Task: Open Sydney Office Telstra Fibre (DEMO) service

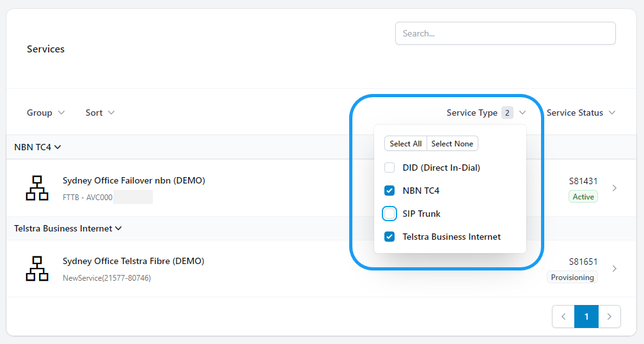Action: 133,261
